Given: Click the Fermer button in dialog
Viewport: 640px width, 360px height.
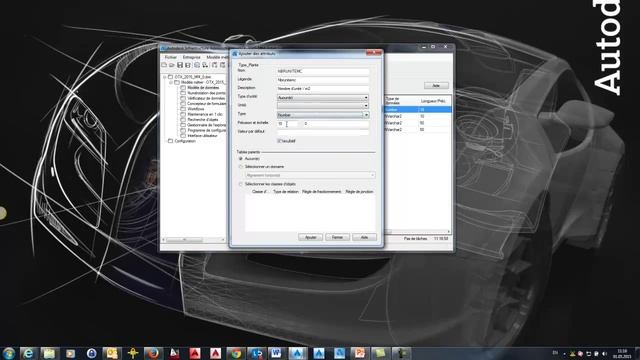Looking at the screenshot, I should coord(337,237).
